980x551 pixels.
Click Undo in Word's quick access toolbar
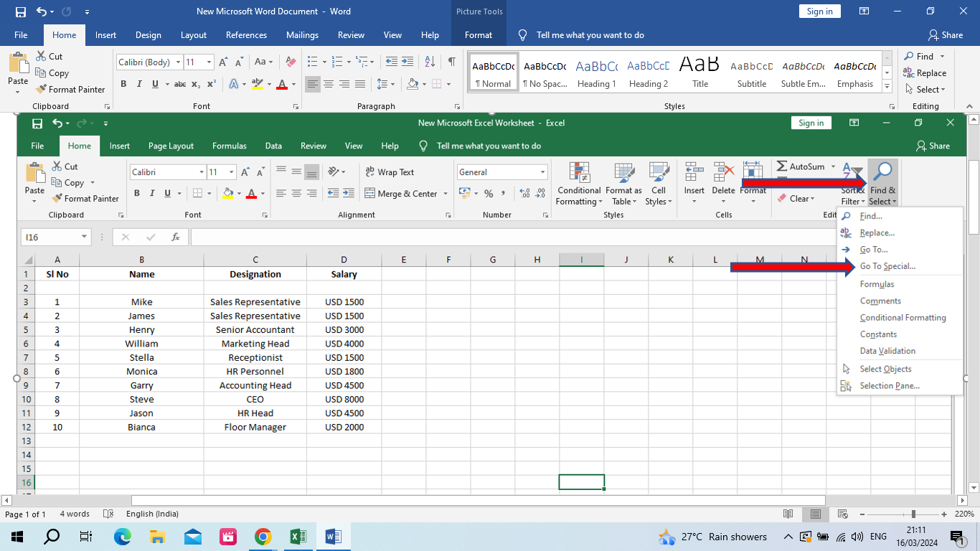(42, 11)
